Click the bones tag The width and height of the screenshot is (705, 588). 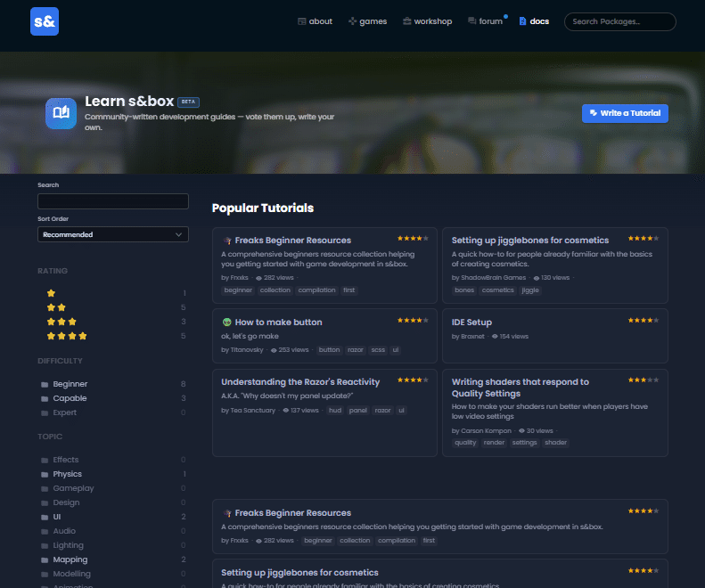[464, 290]
